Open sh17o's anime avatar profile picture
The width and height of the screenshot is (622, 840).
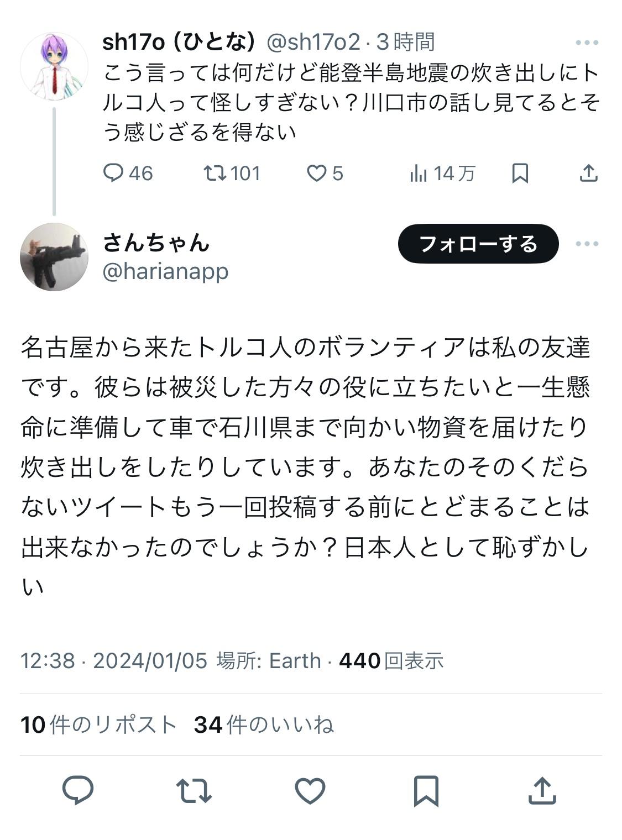click(x=54, y=66)
